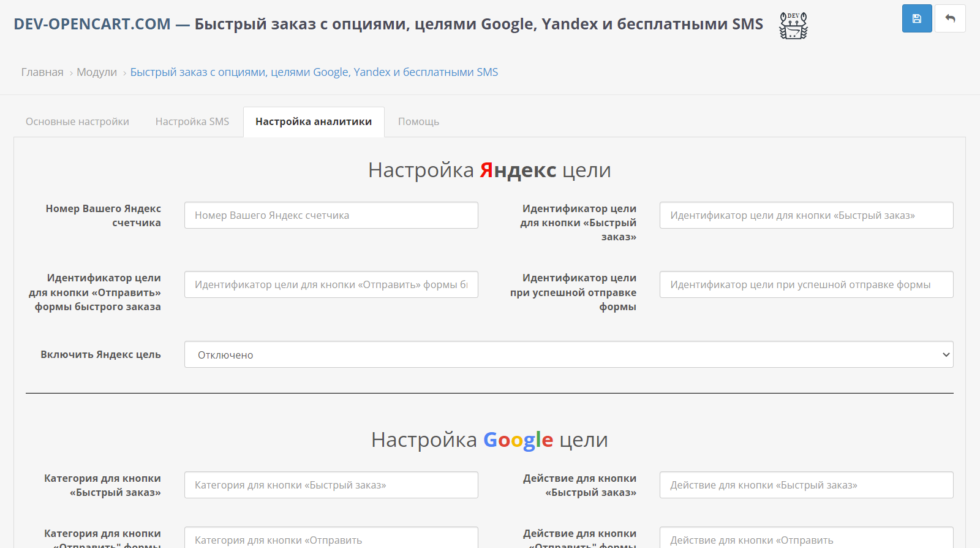Focus Категория для кнопки «Отправить» field
The height and width of the screenshot is (548, 980).
[331, 538]
